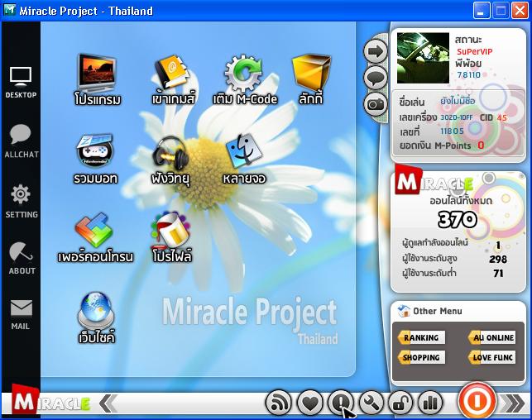Open the RANKING menu button
Image resolution: width=532 pixels, height=420 pixels.
(421, 337)
